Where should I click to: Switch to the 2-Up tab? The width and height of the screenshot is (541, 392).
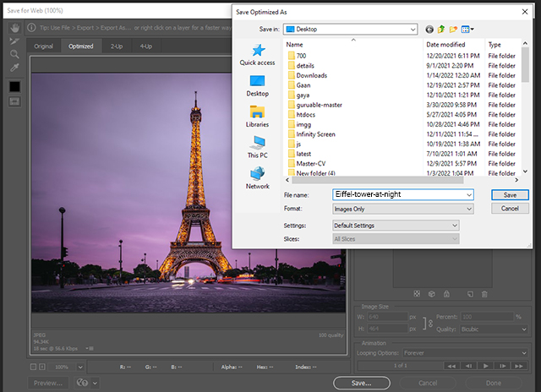(117, 46)
